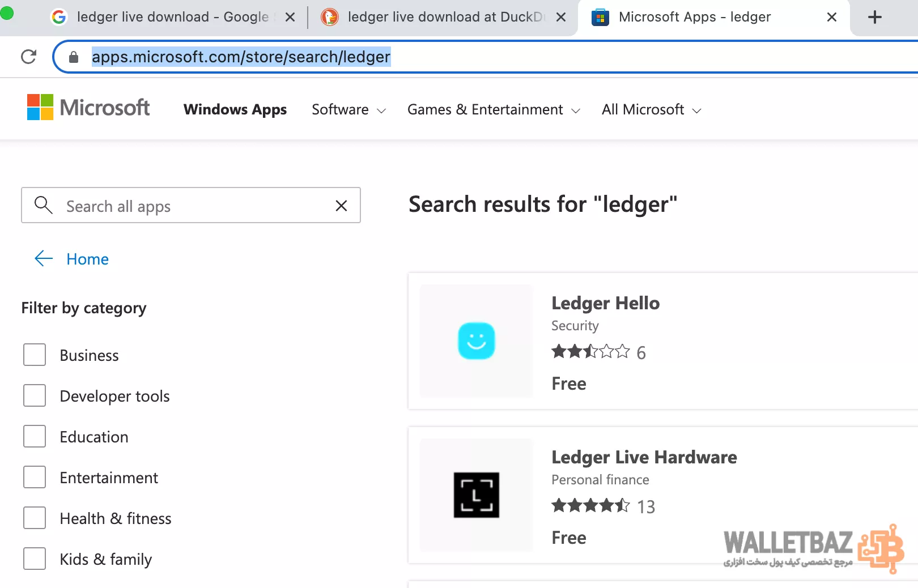
Task: Expand Games & Entertainment menu
Action: click(x=493, y=110)
